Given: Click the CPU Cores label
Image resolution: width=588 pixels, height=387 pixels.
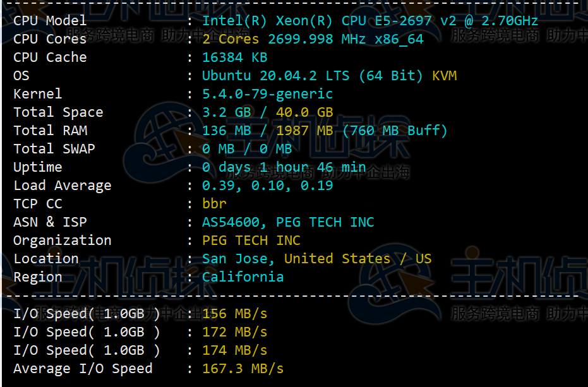Looking at the screenshot, I should [50, 39].
